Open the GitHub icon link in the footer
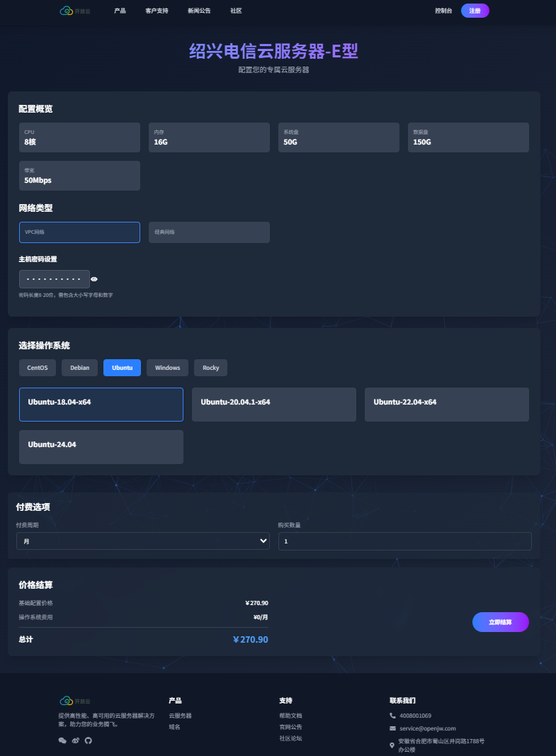This screenshot has width=556, height=756. 89,740
